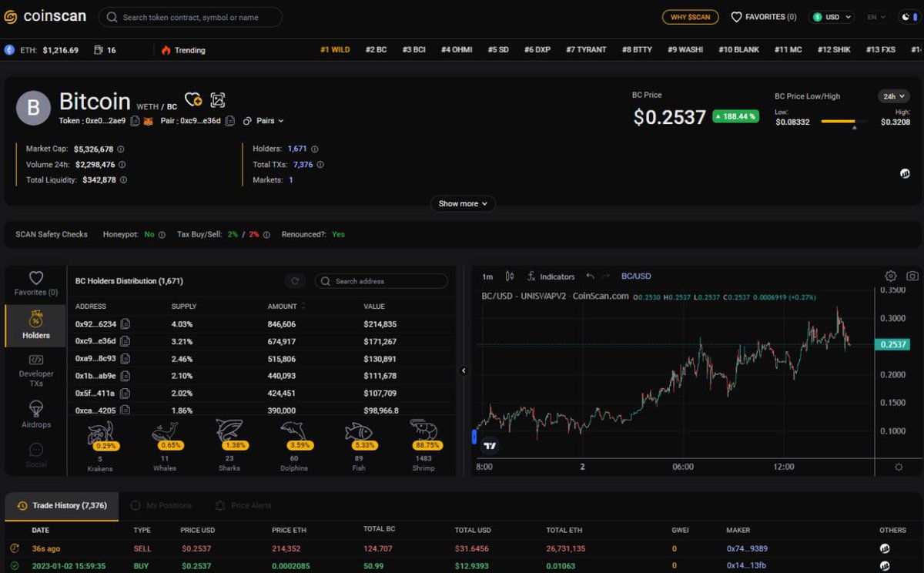Open chart settings gear icon
This screenshot has width=924, height=573.
coord(891,276)
